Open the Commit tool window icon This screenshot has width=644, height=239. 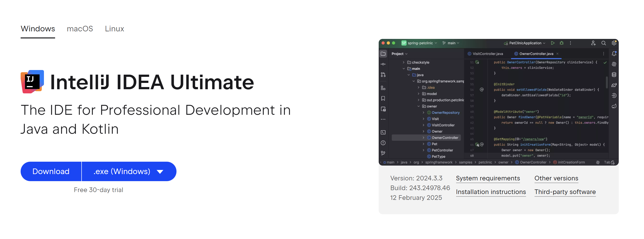pos(383,64)
